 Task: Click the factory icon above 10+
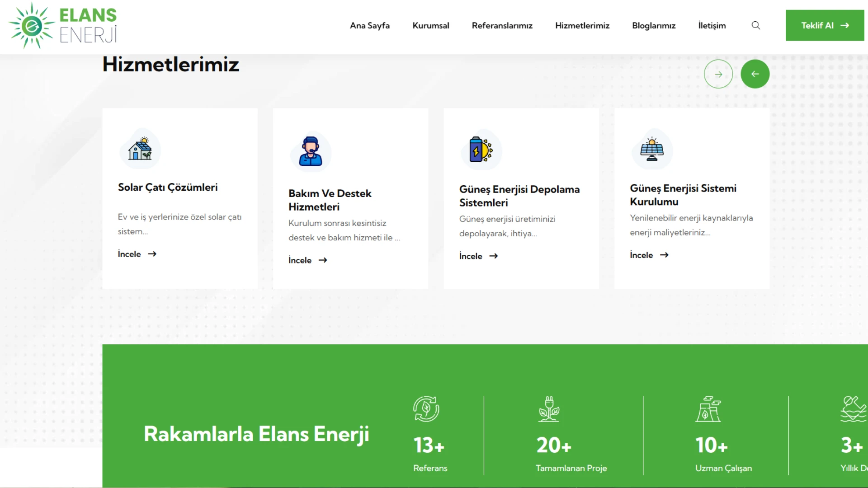(x=708, y=409)
